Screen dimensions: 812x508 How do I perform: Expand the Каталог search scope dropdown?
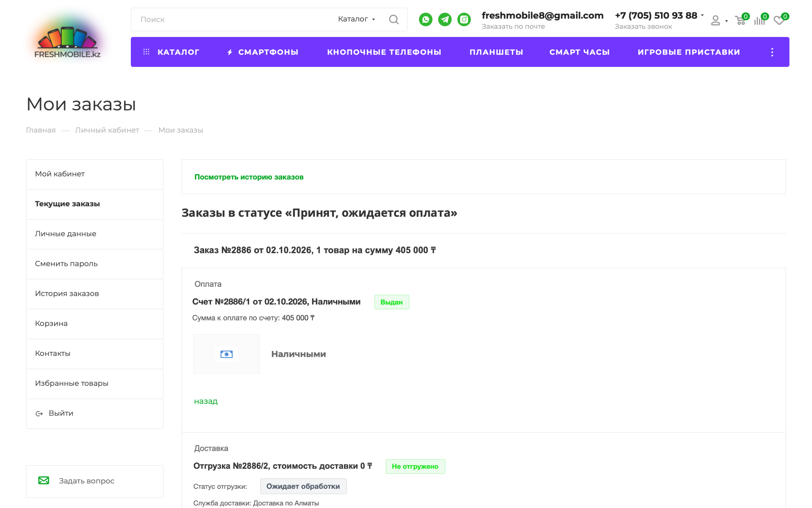356,19
